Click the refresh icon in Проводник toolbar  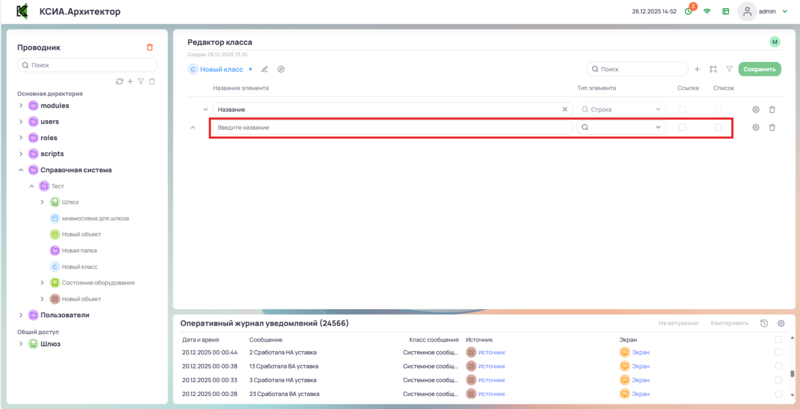click(119, 81)
